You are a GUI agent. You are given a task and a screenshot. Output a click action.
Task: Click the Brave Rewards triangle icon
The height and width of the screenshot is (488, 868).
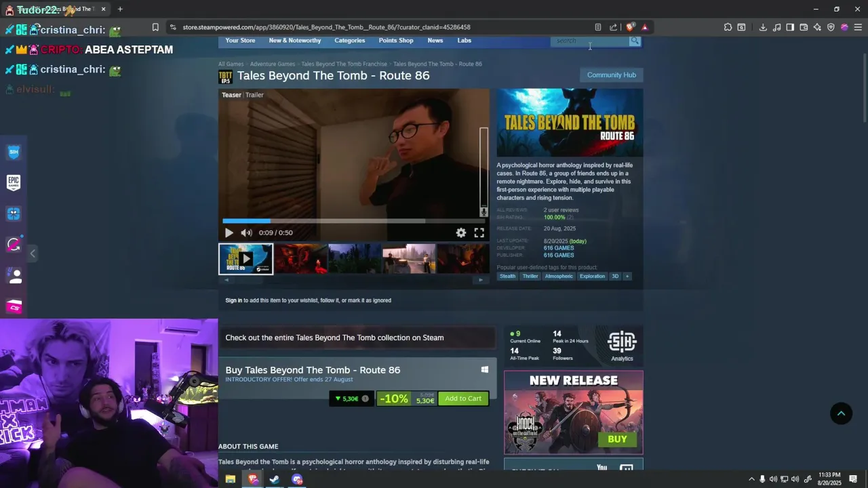coord(644,27)
